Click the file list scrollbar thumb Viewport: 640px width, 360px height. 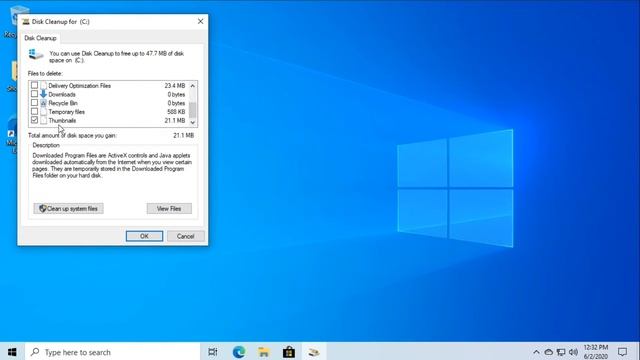(193, 109)
